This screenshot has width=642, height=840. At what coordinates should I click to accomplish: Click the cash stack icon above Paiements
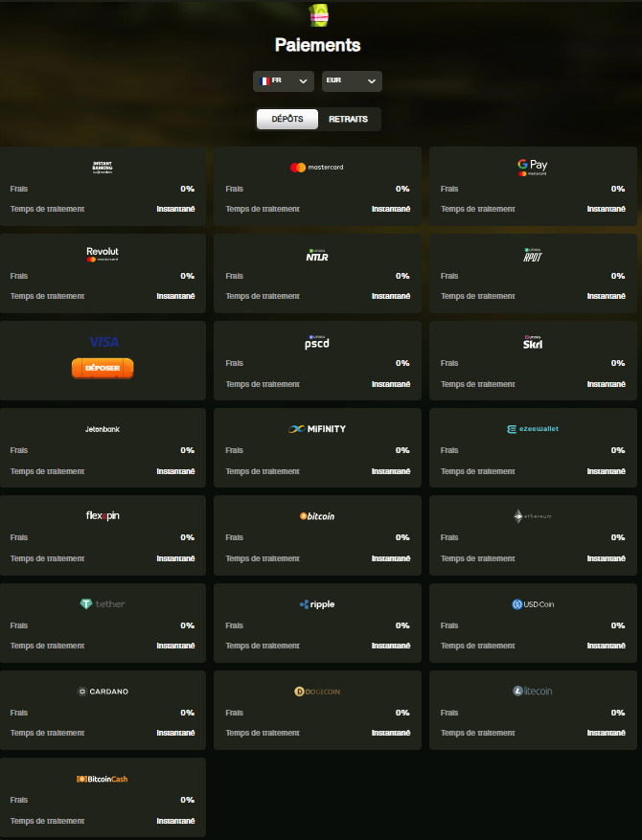(319, 15)
